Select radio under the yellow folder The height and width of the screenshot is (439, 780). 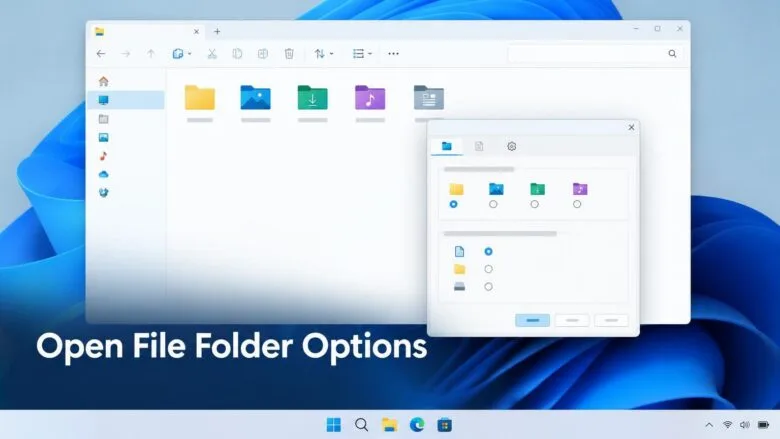[x=453, y=204]
